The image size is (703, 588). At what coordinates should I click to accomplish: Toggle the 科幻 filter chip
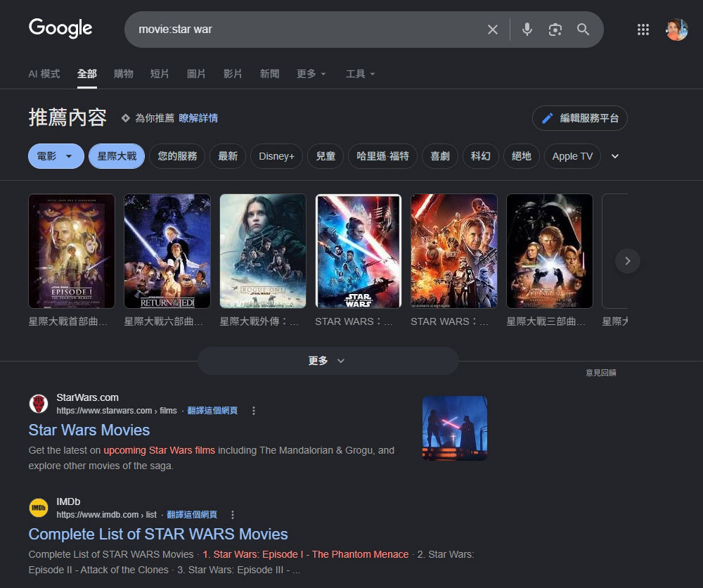[x=481, y=156]
